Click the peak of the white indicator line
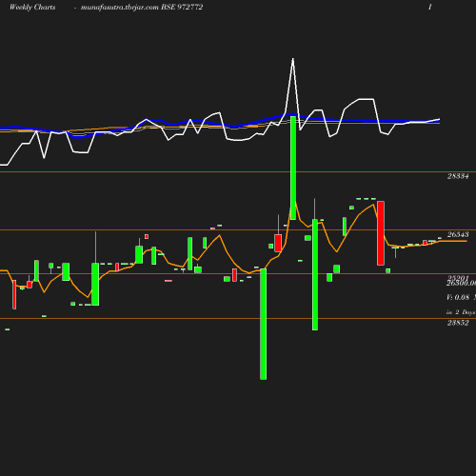The image size is (476, 476). tap(293, 59)
